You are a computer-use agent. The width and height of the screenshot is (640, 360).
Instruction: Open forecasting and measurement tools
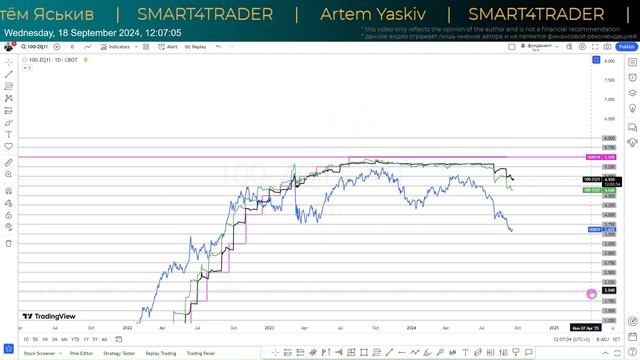click(9, 111)
